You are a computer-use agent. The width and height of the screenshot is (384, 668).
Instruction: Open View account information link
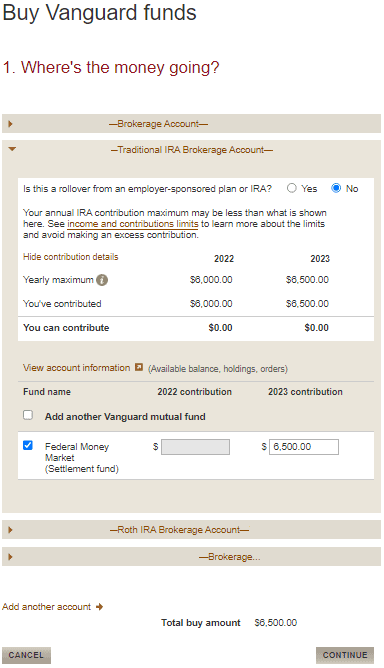[x=76, y=368]
